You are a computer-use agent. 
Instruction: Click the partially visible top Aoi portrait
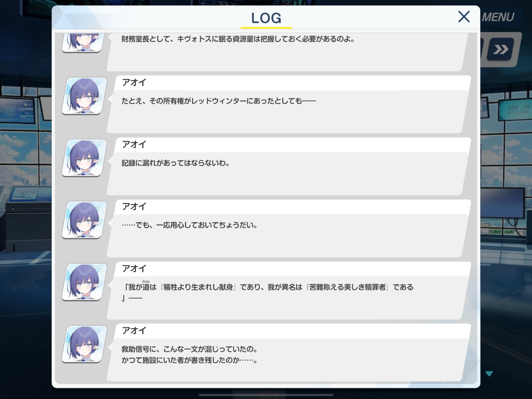84,43
